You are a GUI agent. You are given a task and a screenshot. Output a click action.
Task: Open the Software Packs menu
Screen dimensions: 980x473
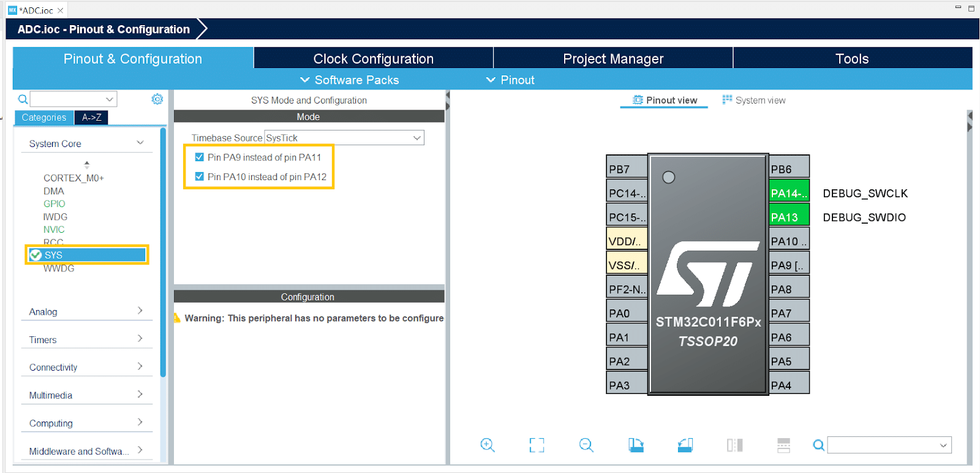[x=350, y=80]
